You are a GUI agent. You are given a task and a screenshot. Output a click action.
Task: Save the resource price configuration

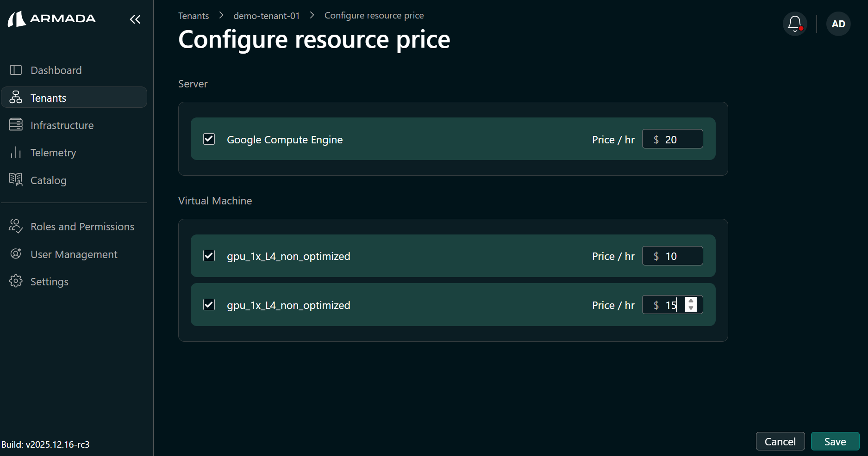click(835, 441)
